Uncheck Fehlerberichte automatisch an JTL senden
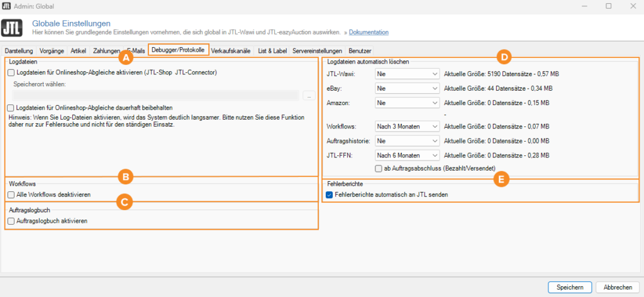644x297 pixels. 328,195
